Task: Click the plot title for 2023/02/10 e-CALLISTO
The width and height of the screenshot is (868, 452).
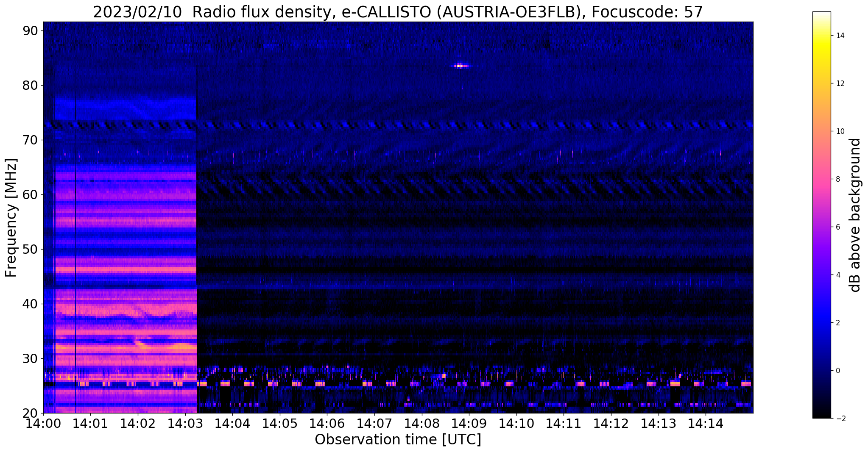Action: [398, 12]
